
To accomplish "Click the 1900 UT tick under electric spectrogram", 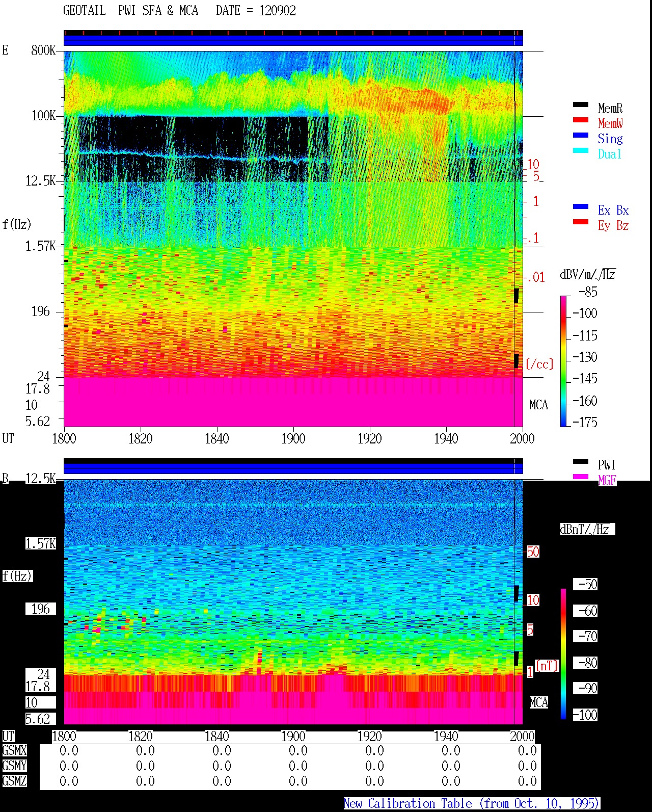I will pos(293,438).
